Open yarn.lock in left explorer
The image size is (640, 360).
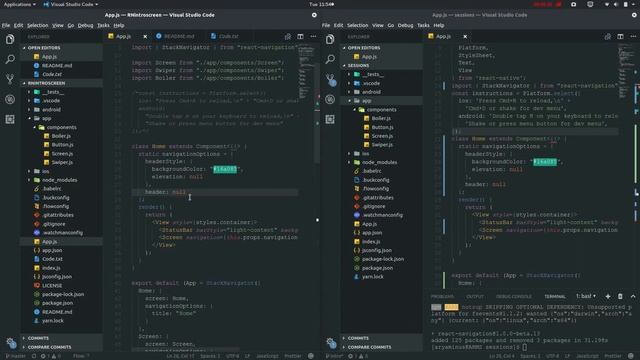tap(53, 321)
